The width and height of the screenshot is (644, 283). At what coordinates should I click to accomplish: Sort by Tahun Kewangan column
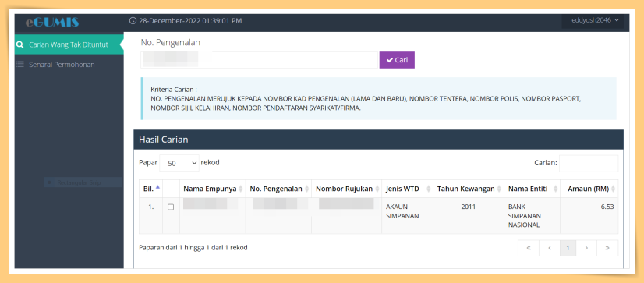pos(469,189)
